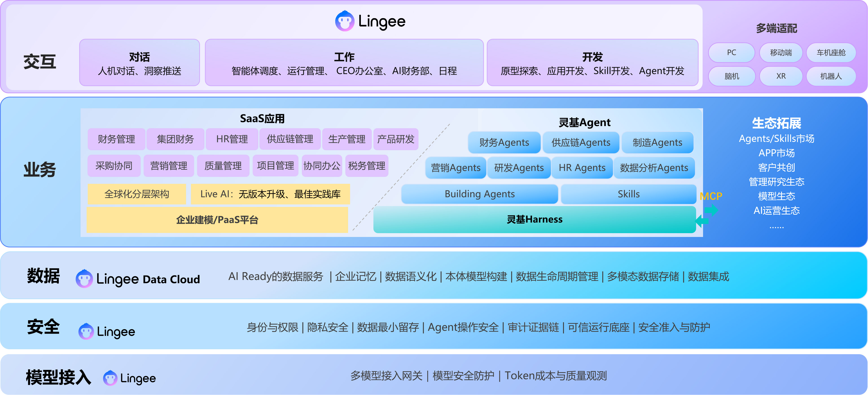Click APP市场 in ecosystem list

(x=776, y=153)
